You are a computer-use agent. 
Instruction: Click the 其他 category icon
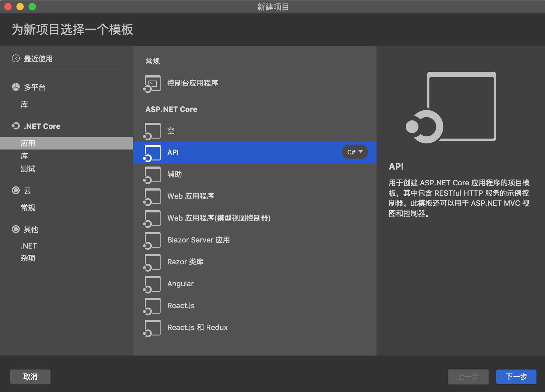tap(16, 229)
